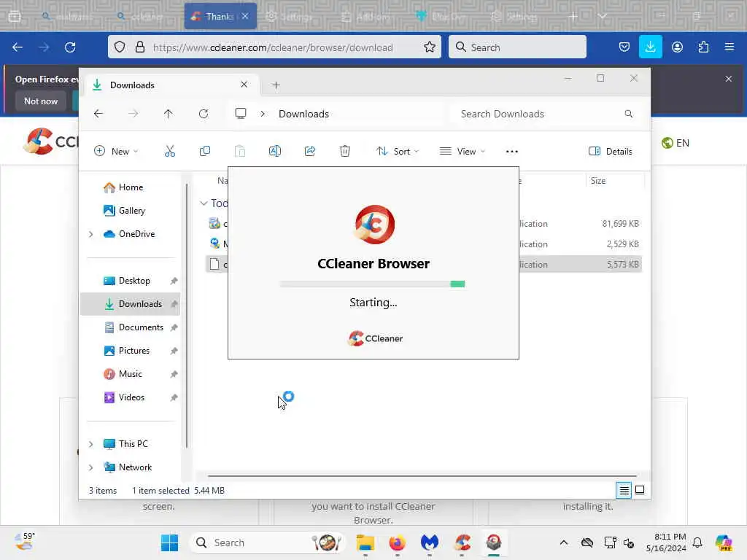Click the CCleaner Browser install progress bar

[x=373, y=284]
